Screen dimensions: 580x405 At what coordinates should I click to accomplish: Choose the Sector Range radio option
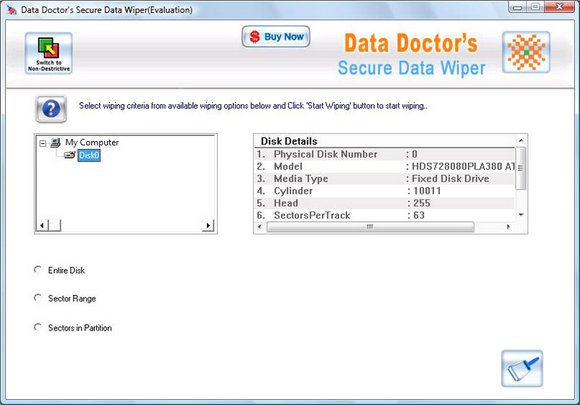point(37,298)
